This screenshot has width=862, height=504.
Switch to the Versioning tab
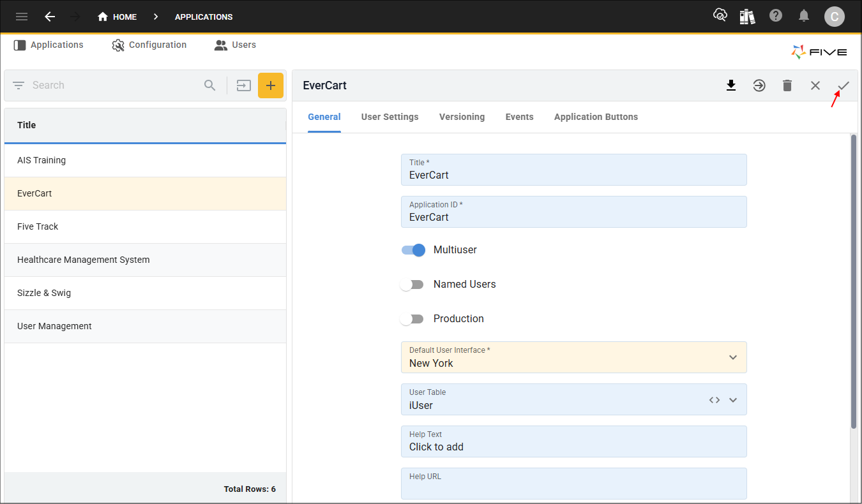462,117
